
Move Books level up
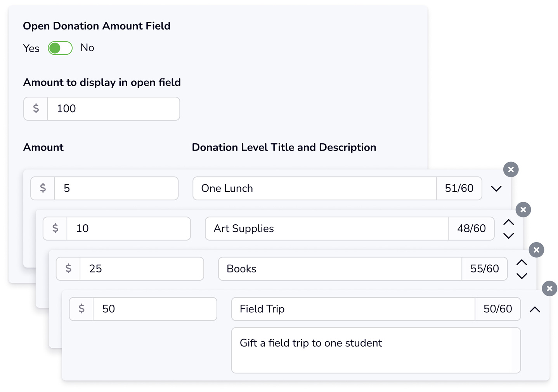click(522, 263)
